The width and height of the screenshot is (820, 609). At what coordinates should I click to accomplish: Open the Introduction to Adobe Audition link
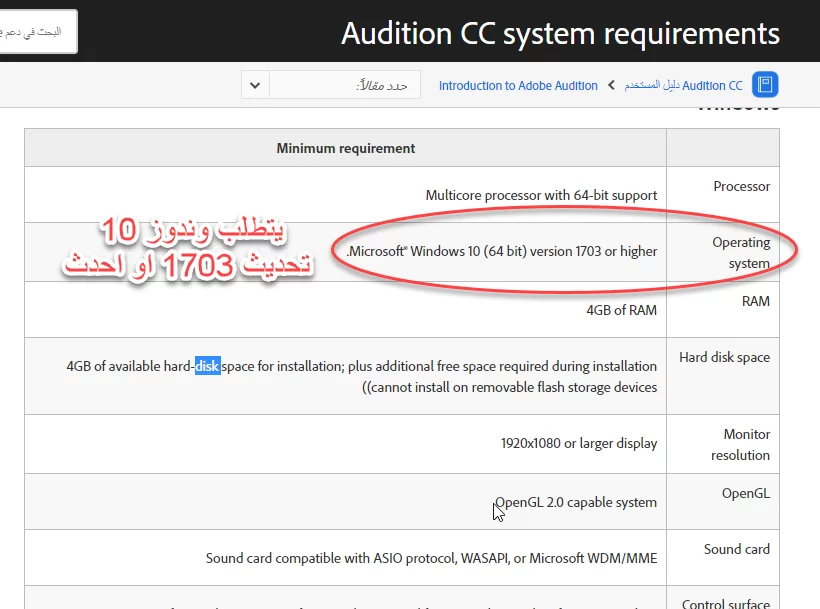click(x=518, y=85)
